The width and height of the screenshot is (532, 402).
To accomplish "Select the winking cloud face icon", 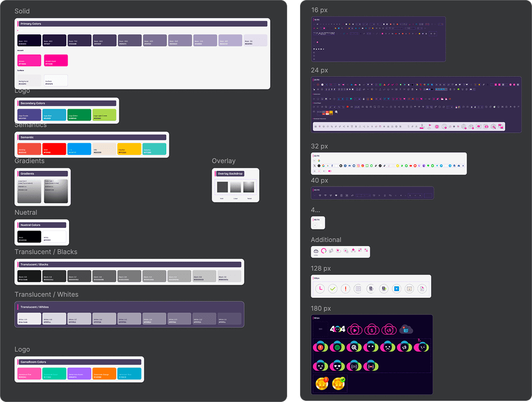I will (320, 366).
